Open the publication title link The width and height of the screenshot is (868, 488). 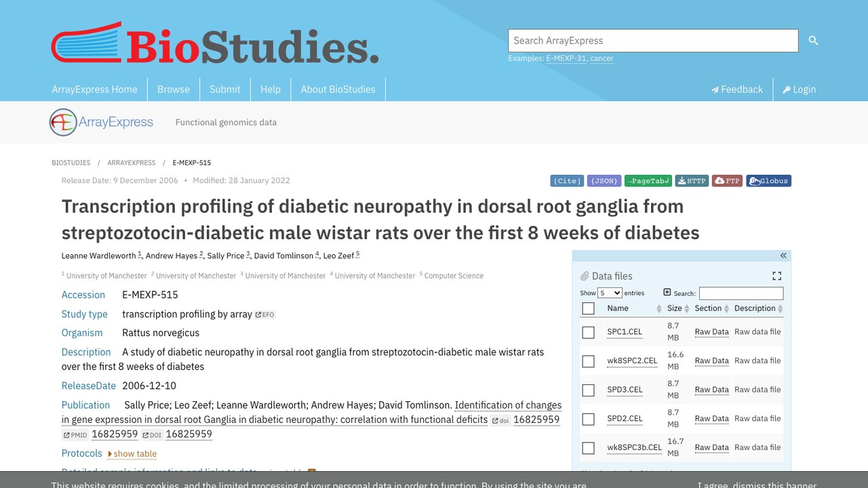coord(311,412)
